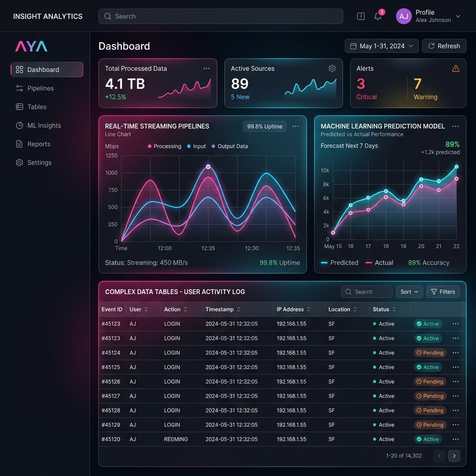Image resolution: width=476 pixels, height=476 pixels.
Task: Click the '5 New' sources label
Action: pyautogui.click(x=240, y=97)
